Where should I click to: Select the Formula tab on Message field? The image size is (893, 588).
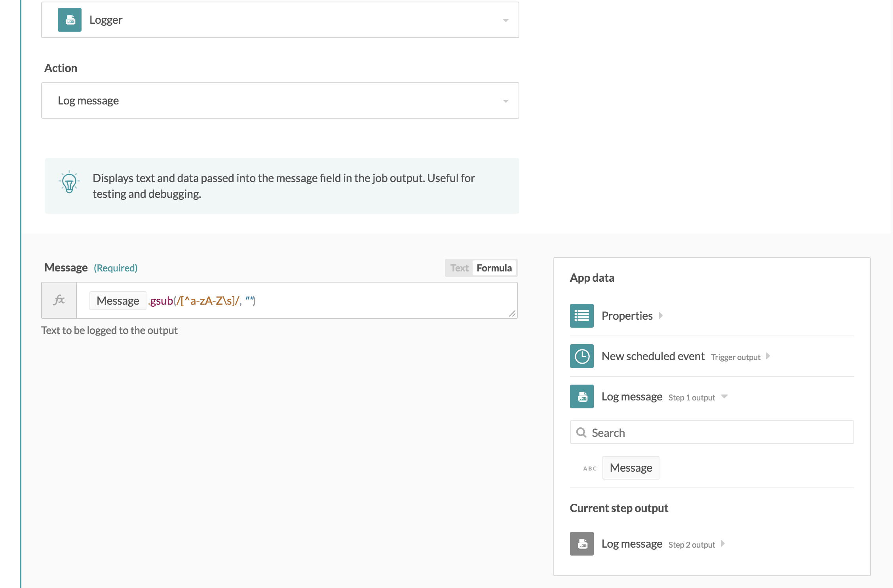point(494,268)
